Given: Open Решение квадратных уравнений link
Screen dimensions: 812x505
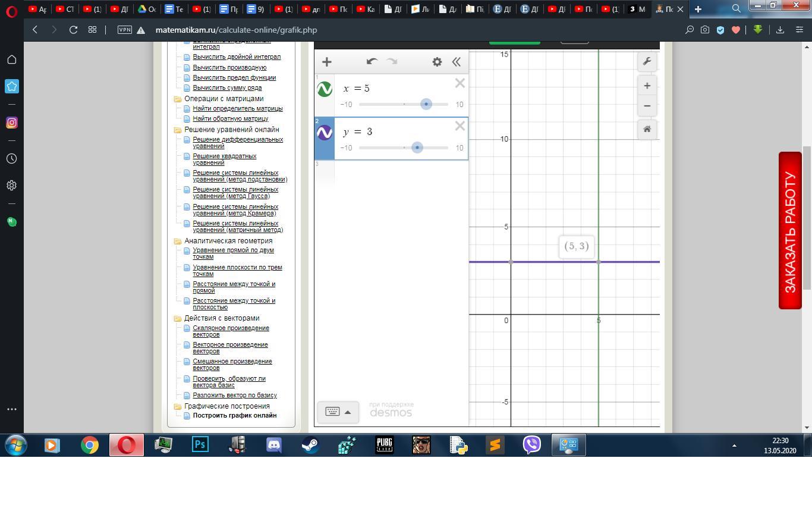Looking at the screenshot, I should click(225, 159).
